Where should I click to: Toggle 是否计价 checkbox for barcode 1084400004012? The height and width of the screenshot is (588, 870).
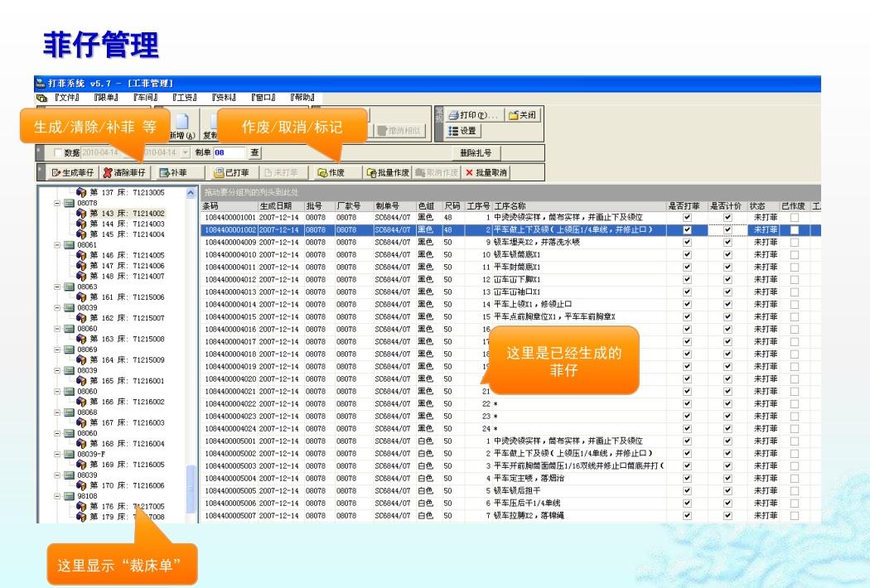[x=727, y=280]
